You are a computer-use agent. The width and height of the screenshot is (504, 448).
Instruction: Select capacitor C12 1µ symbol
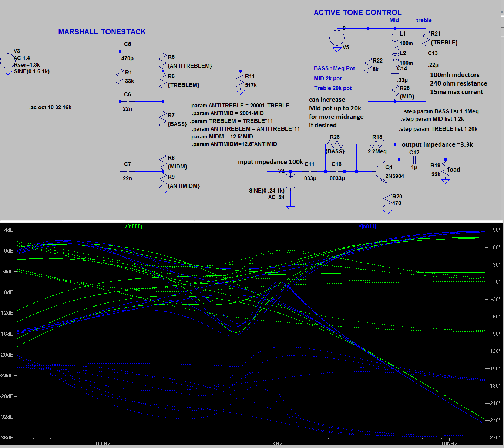click(414, 160)
